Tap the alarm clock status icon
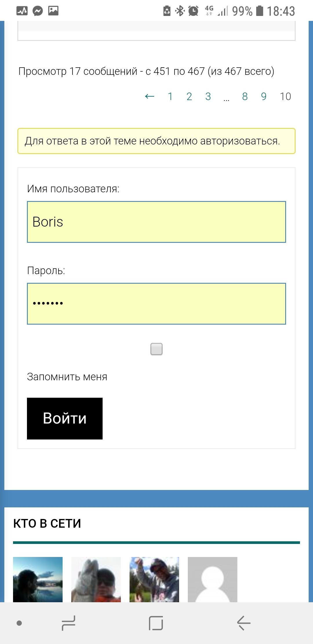This screenshot has height=644, width=313. click(193, 11)
